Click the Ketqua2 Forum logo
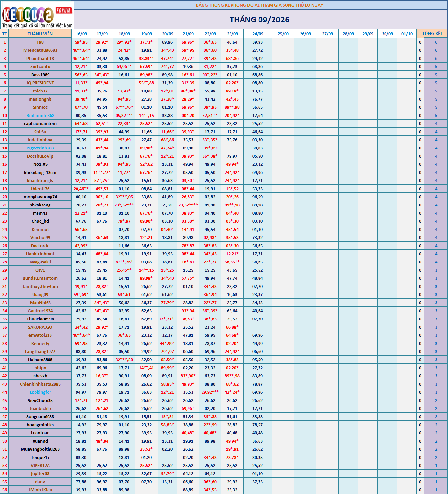Image resolution: width=448 pixels, height=494 pixels. (37, 16)
